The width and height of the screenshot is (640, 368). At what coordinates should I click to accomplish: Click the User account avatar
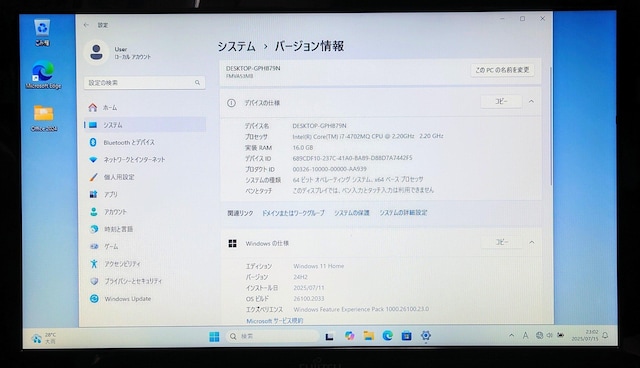[96, 52]
